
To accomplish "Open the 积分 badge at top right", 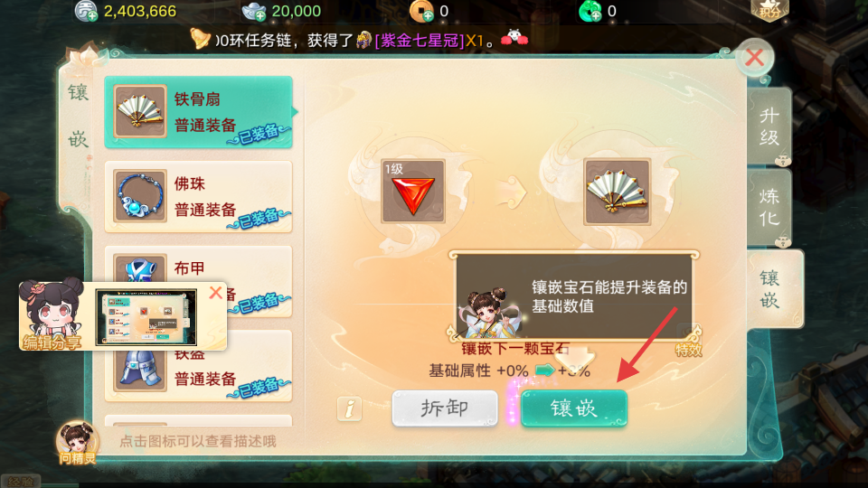I will (x=769, y=10).
